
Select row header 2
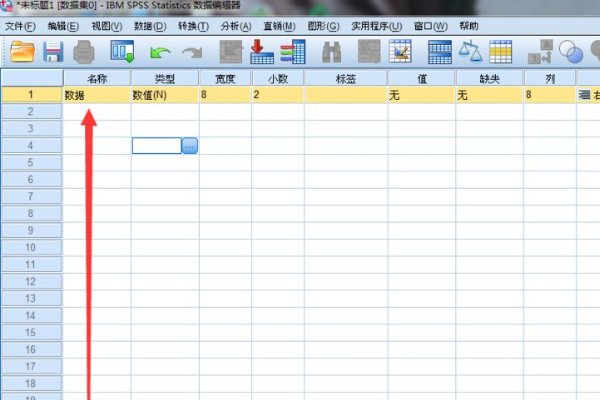[31, 112]
